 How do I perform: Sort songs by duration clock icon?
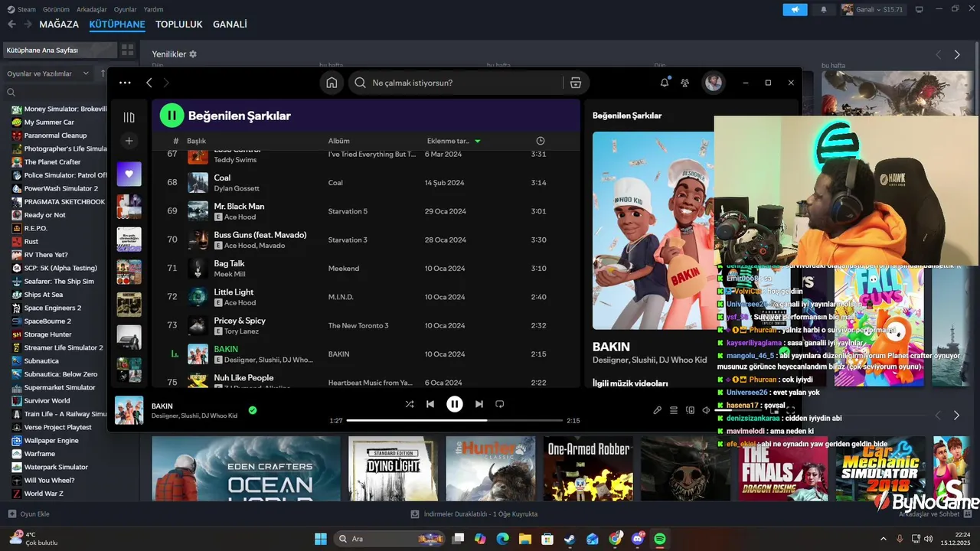pos(541,141)
